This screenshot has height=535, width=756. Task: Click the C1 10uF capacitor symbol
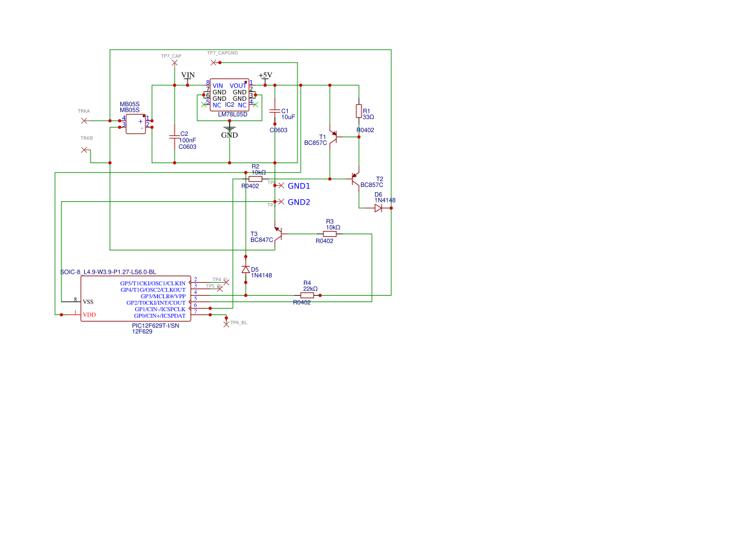275,111
